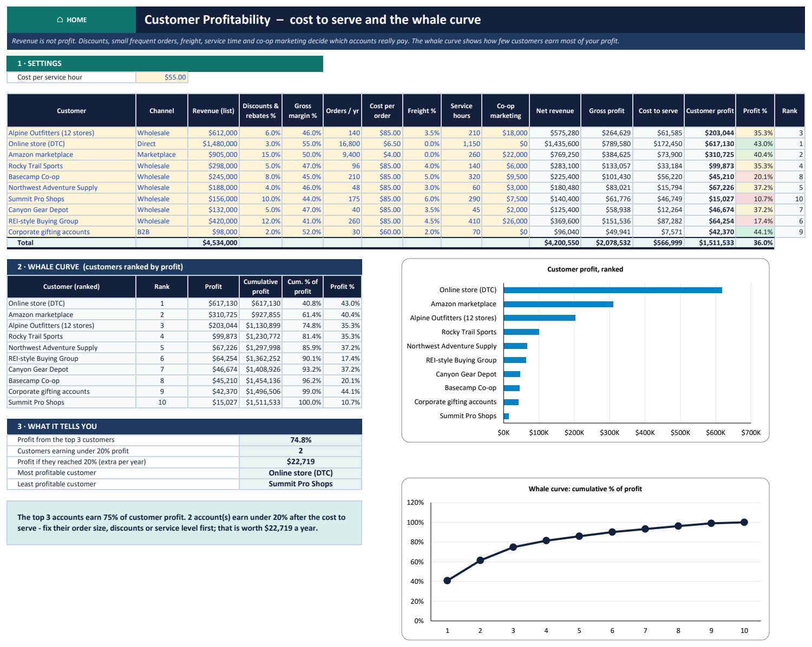Select the '2 · WHALE CURVE' section header
The width and height of the screenshot is (812, 647).
click(x=185, y=267)
